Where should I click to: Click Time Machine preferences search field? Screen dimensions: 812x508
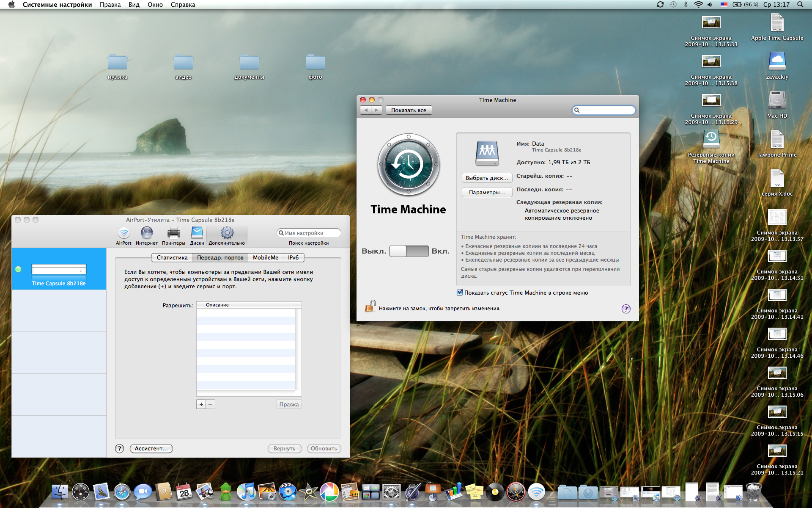604,110
